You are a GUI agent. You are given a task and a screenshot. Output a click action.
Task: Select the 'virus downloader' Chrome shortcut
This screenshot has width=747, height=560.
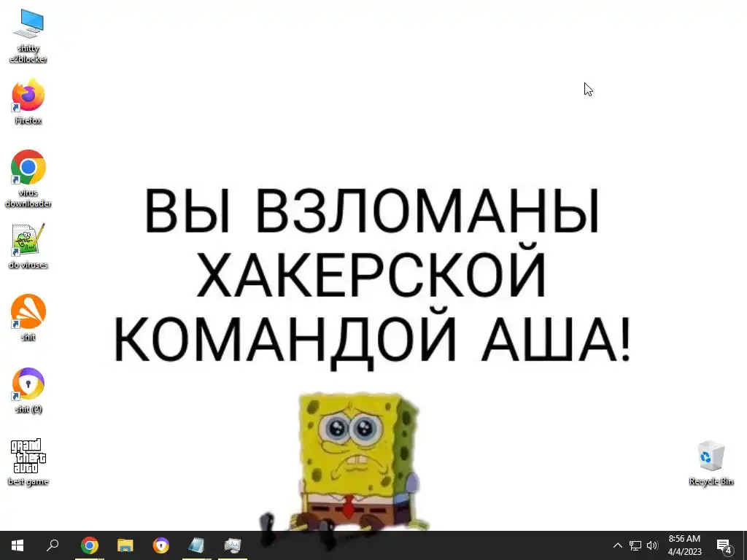pyautogui.click(x=28, y=179)
